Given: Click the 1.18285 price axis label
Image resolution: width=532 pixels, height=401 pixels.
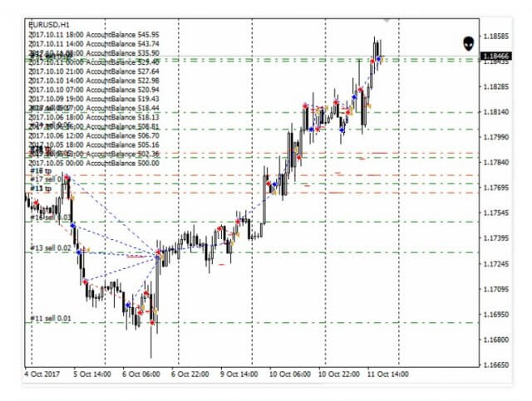Looking at the screenshot, I should [496, 87].
